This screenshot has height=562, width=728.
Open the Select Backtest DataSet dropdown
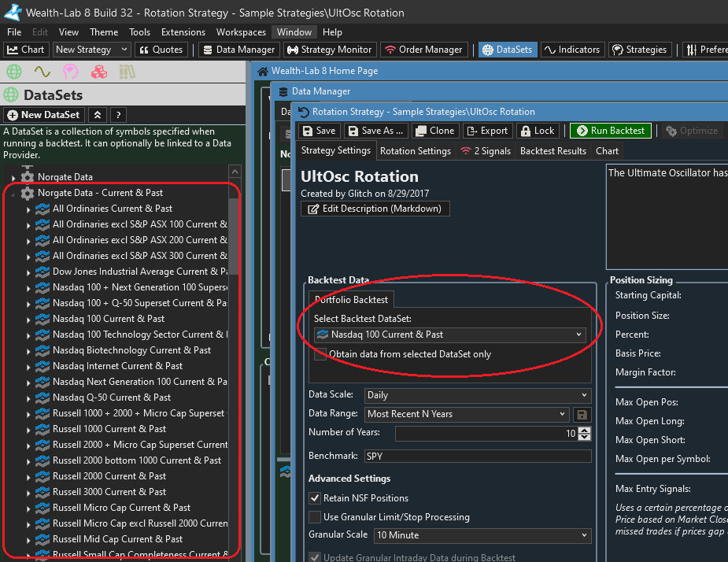[450, 335]
